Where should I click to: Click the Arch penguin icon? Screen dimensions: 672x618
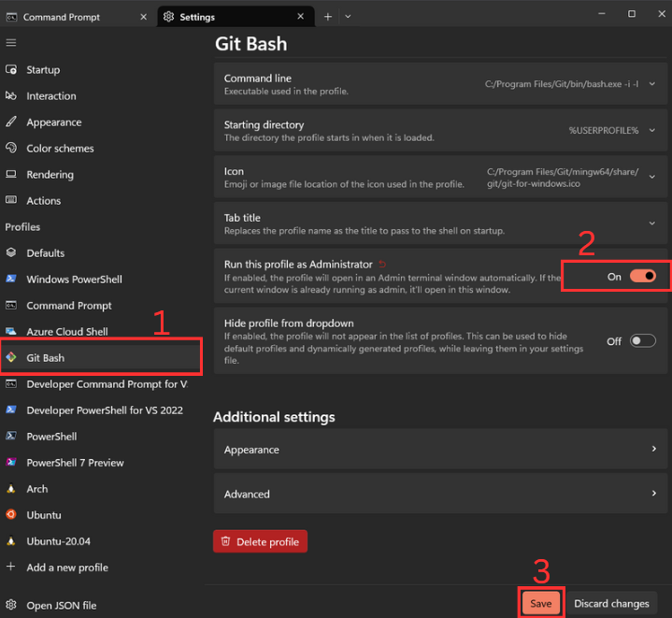(11, 488)
